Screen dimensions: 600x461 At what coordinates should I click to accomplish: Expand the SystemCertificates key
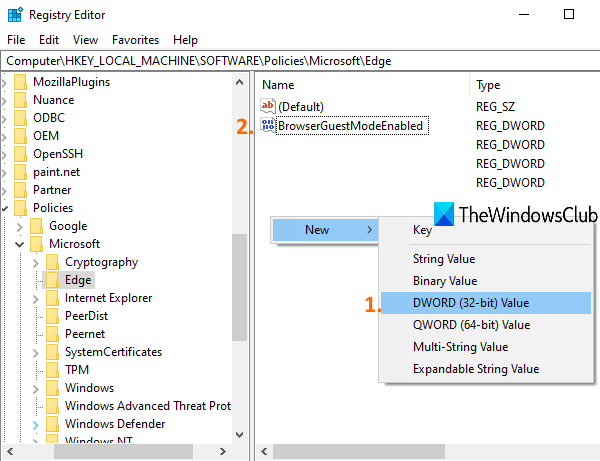(36, 353)
